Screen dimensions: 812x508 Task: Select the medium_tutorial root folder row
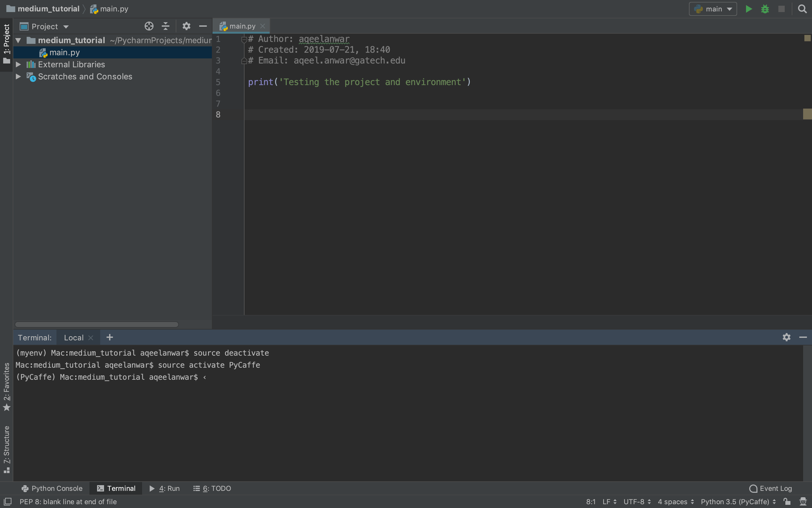[x=112, y=40]
